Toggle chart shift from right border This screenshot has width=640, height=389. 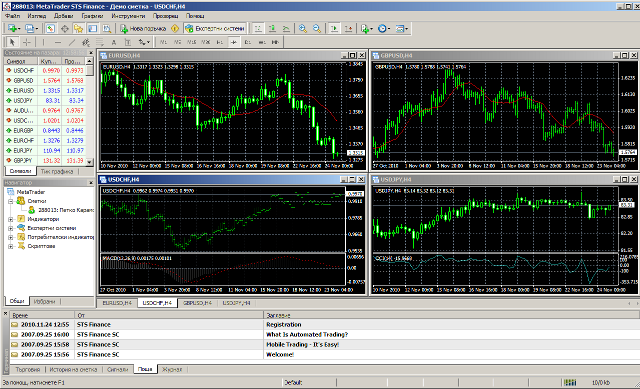click(348, 29)
